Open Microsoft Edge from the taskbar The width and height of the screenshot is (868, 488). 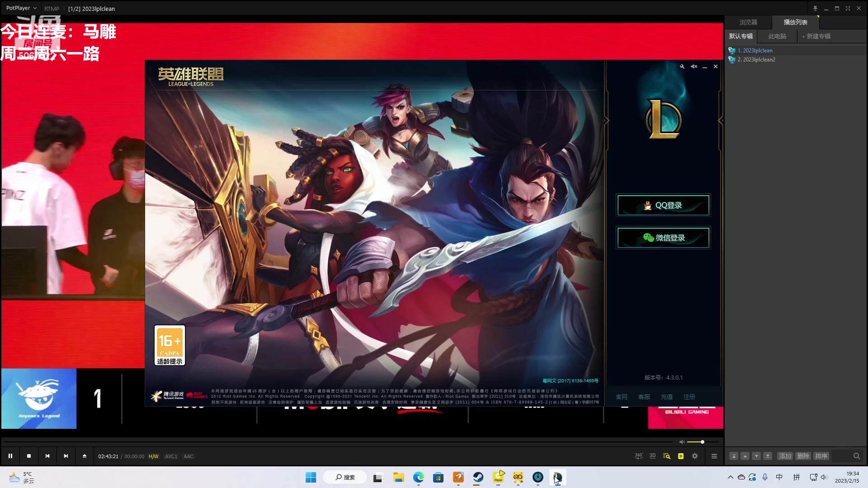(x=418, y=477)
